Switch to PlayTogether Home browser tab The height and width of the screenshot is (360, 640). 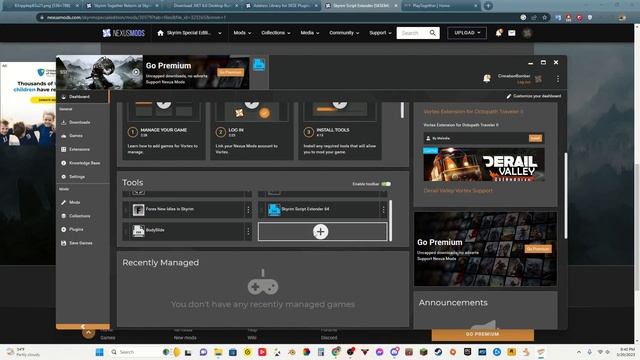point(441,6)
